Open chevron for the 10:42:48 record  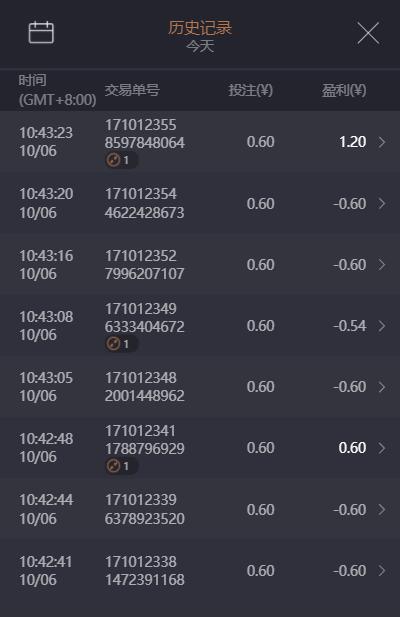(382, 448)
